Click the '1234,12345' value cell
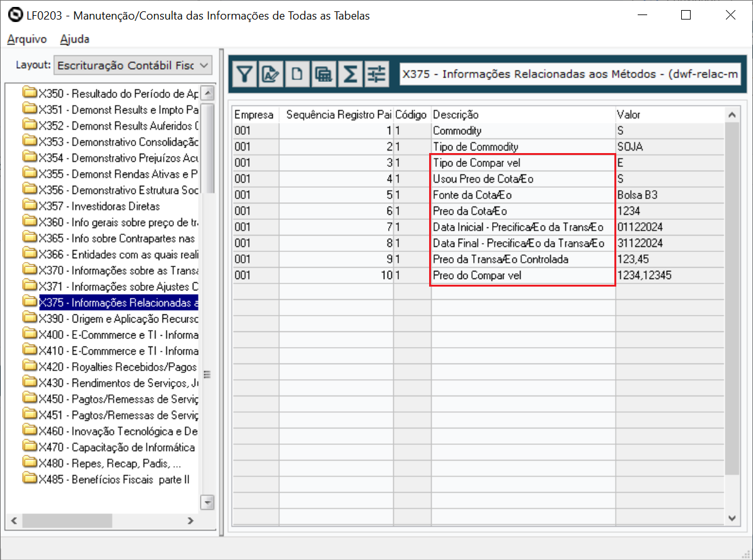The image size is (753, 560). 670,275
